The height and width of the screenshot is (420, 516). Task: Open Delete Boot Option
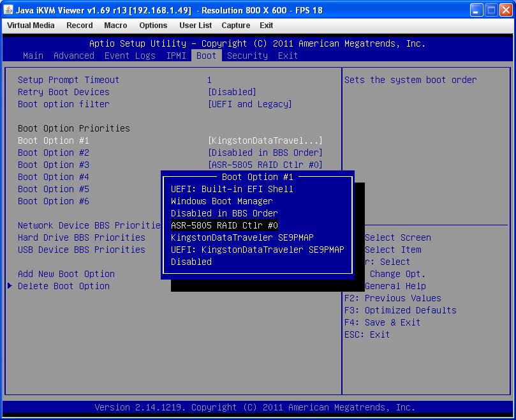[x=64, y=286]
